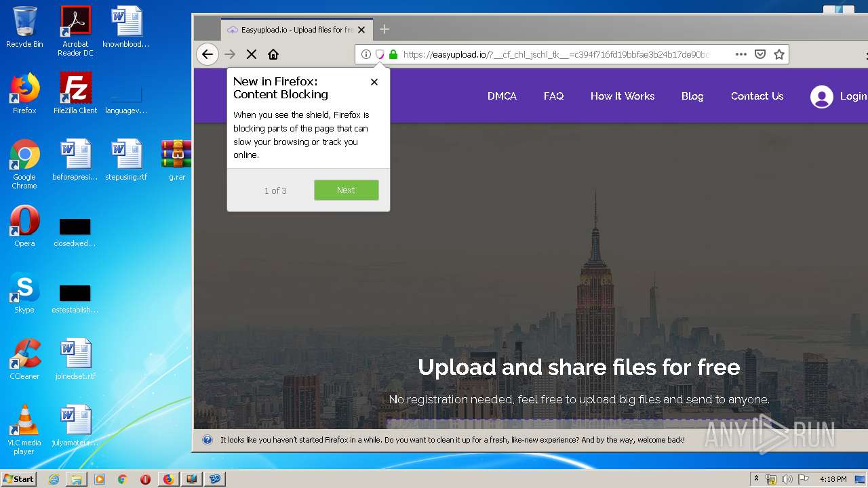Open a new tab with plus button
This screenshot has height=488, width=868.
[384, 29]
